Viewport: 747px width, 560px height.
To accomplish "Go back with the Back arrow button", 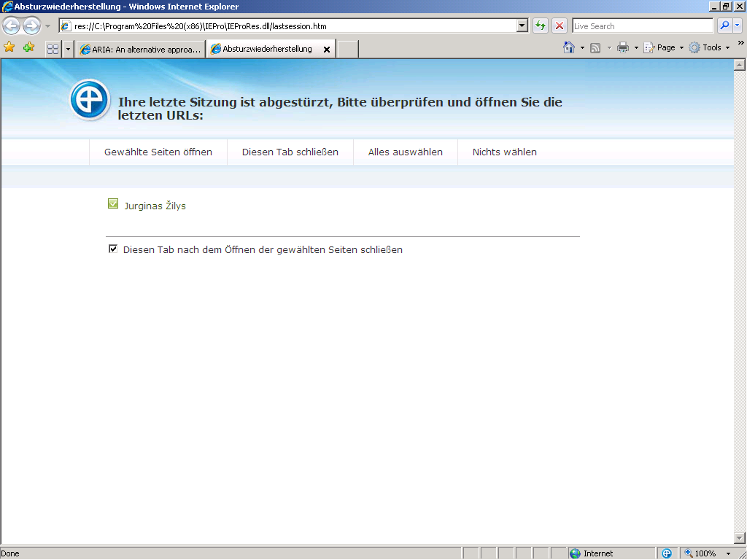I will click(x=12, y=26).
